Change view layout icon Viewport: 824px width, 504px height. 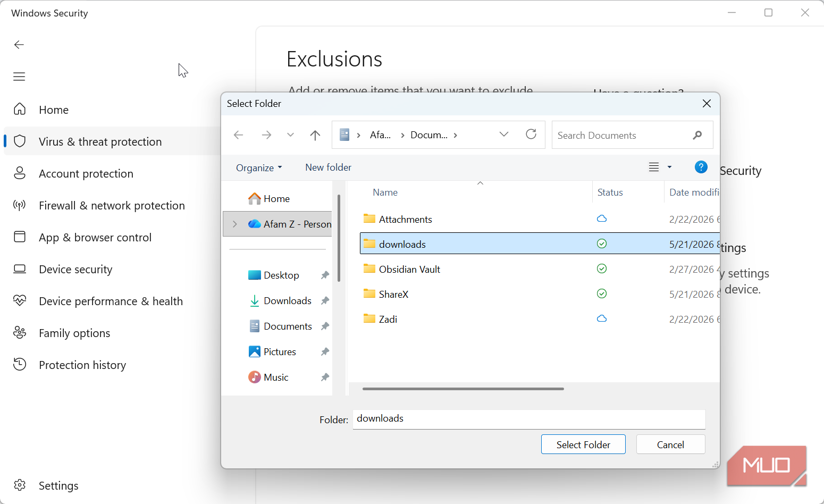pyautogui.click(x=654, y=167)
